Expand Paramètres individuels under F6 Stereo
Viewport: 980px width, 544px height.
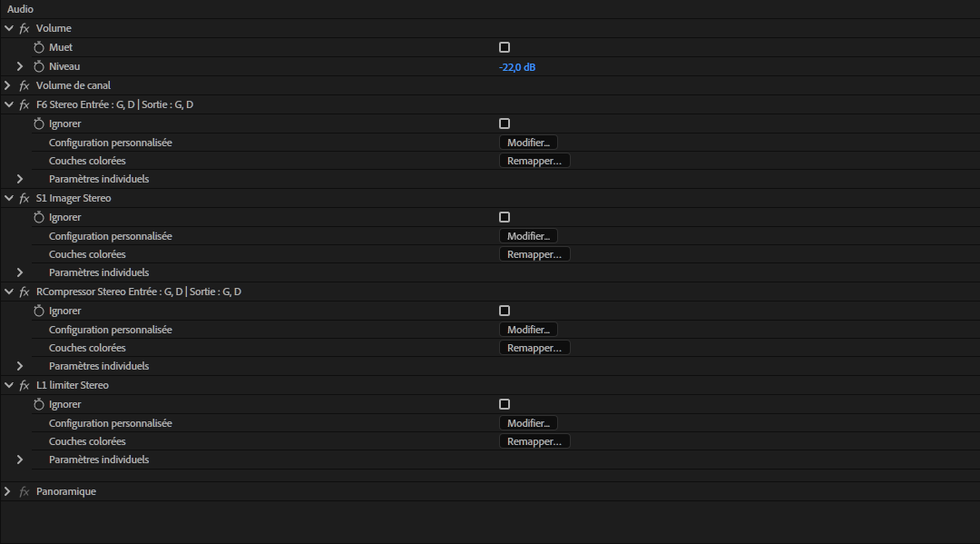[20, 179]
